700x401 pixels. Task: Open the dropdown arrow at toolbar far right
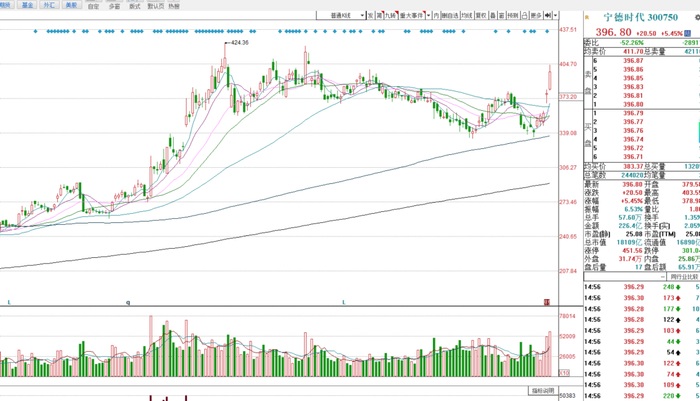tap(555, 16)
